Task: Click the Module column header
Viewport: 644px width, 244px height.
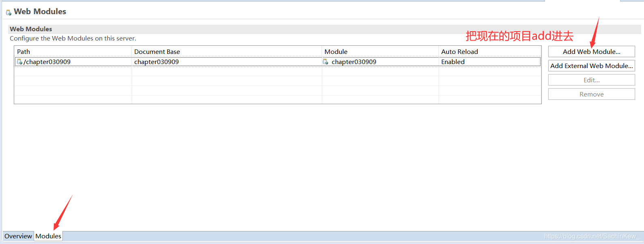Action: coord(380,51)
